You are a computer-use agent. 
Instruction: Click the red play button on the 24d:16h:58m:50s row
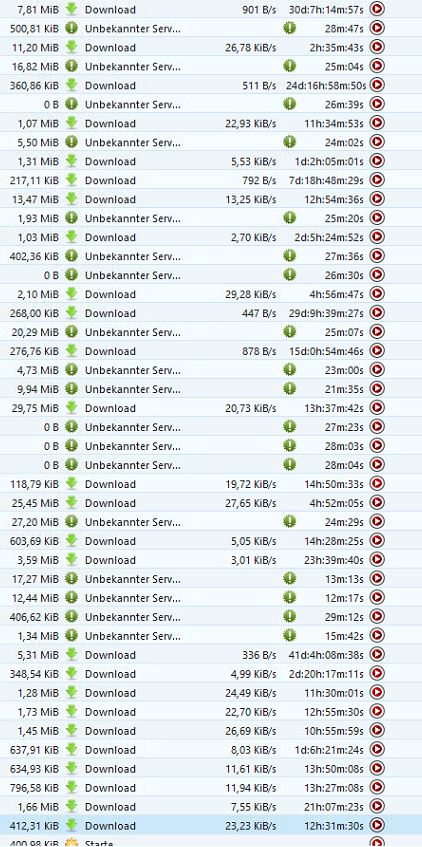(x=377, y=85)
